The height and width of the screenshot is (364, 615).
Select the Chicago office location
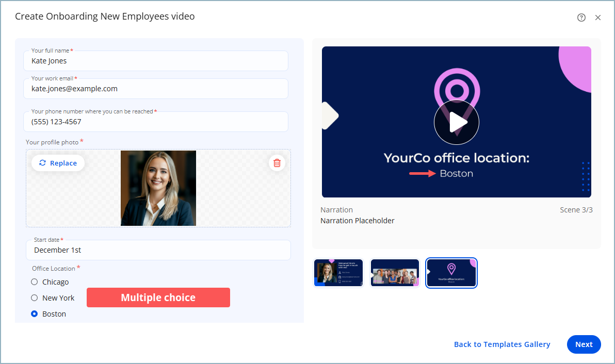click(x=35, y=282)
